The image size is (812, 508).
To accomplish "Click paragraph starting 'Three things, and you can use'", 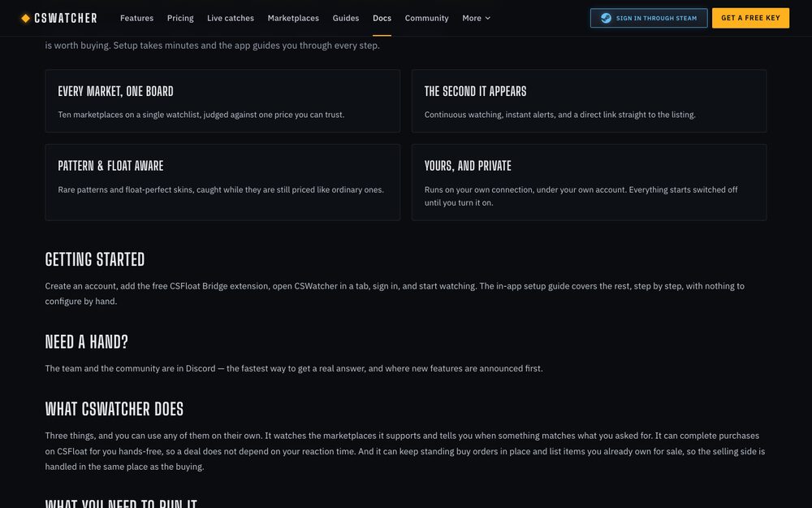I will click(405, 451).
